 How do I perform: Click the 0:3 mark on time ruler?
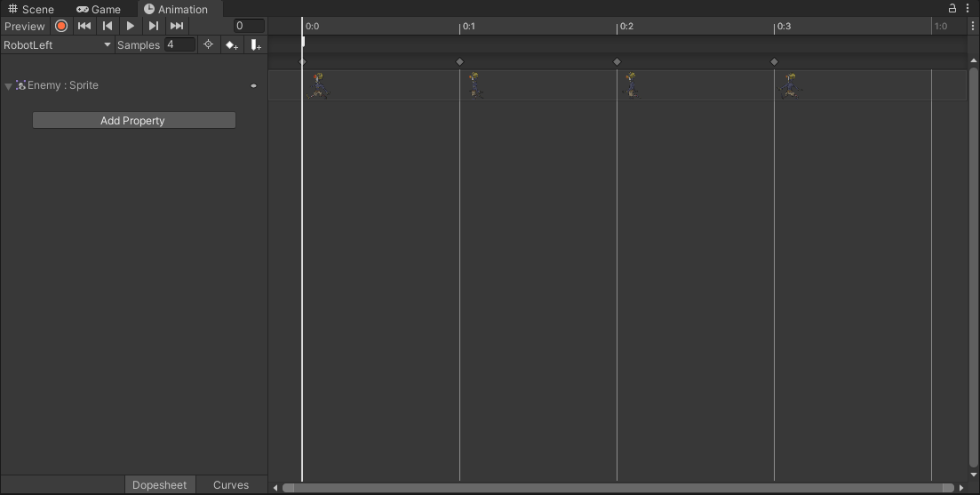pos(784,27)
